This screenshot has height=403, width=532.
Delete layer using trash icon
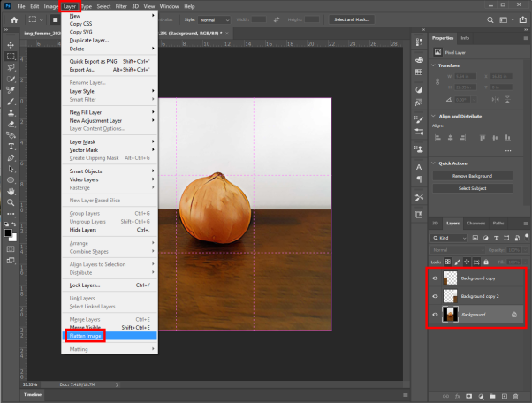tap(516, 396)
